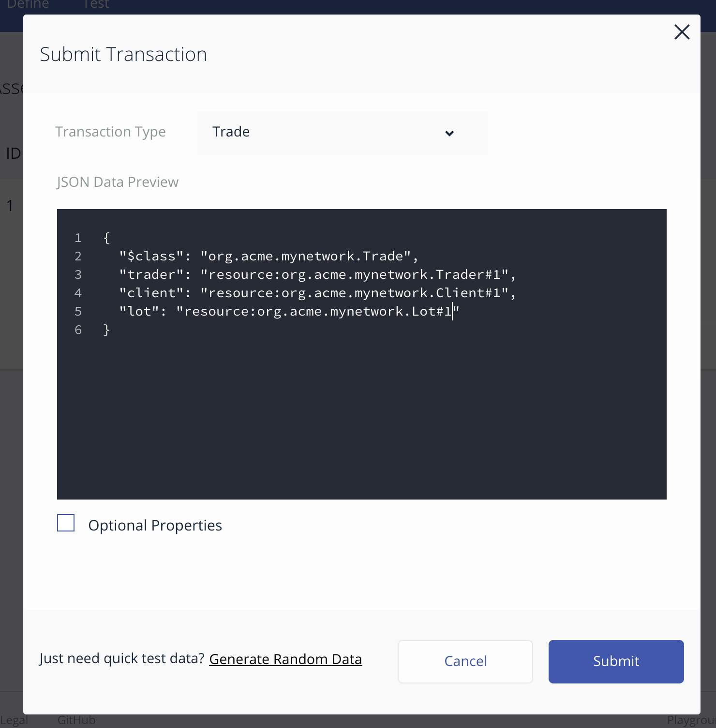Switch to the Test tab
Viewport: 716px width, 728px height.
[x=96, y=5]
